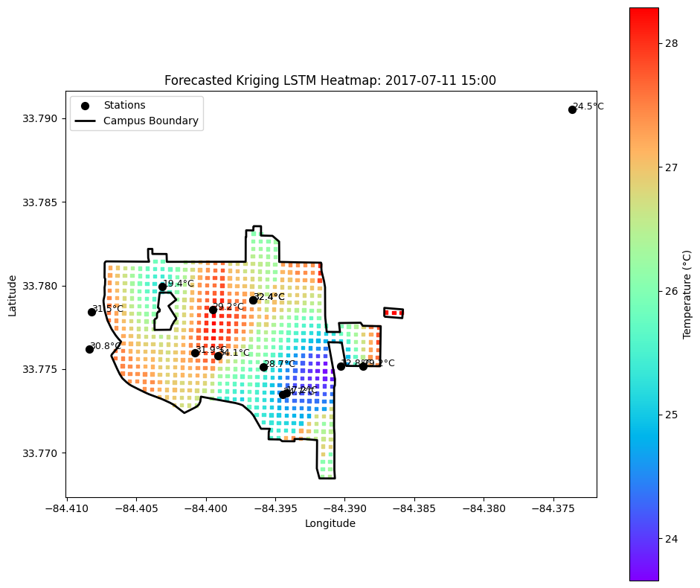This screenshot has height=588, width=700.
Task: Select the station marker labeled 34.1°C
Action: click(218, 356)
